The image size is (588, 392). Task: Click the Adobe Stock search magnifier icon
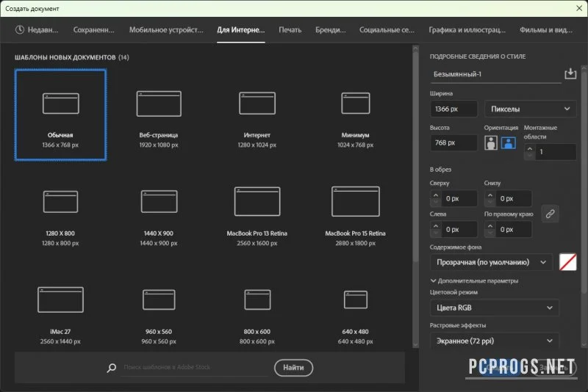point(112,368)
